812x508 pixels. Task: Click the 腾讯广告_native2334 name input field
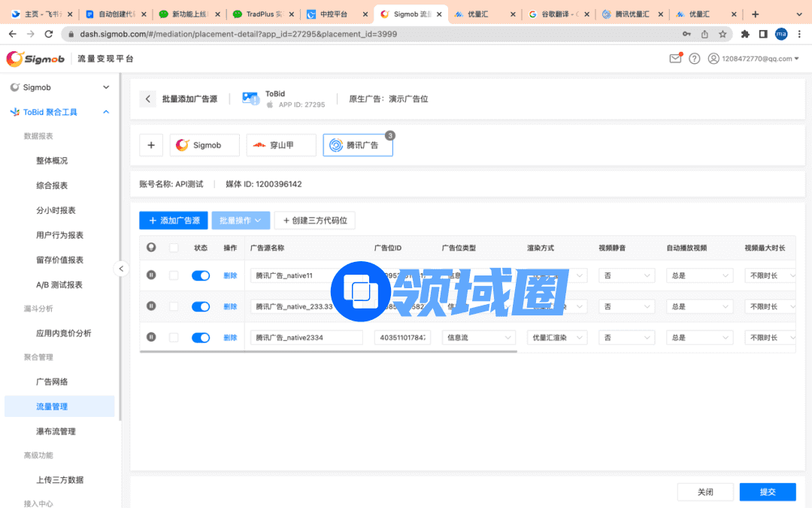(x=306, y=338)
